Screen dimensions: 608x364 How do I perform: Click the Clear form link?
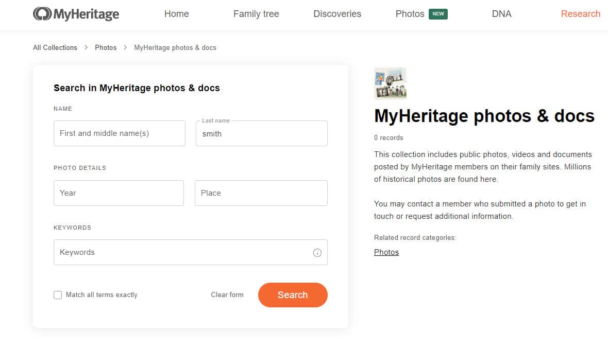(x=227, y=294)
